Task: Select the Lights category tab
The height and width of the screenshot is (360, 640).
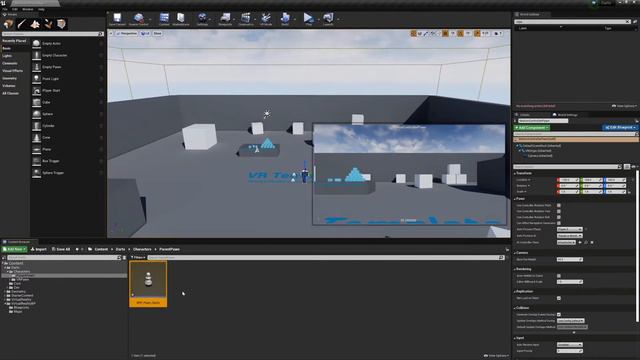Action: coord(7,56)
